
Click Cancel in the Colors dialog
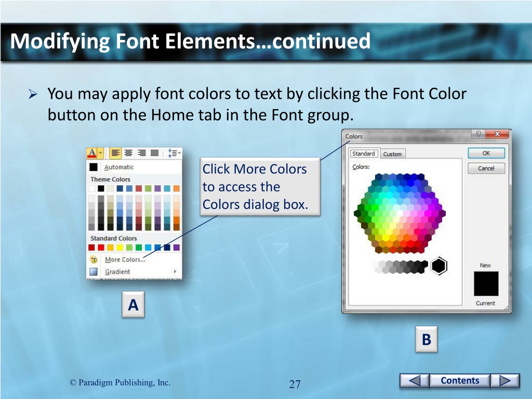[x=486, y=168]
